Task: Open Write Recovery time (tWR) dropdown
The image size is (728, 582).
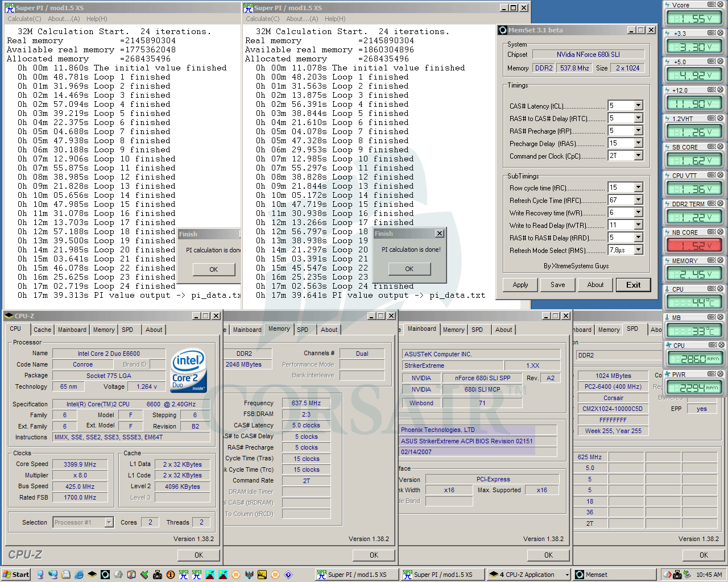Action: [638, 213]
